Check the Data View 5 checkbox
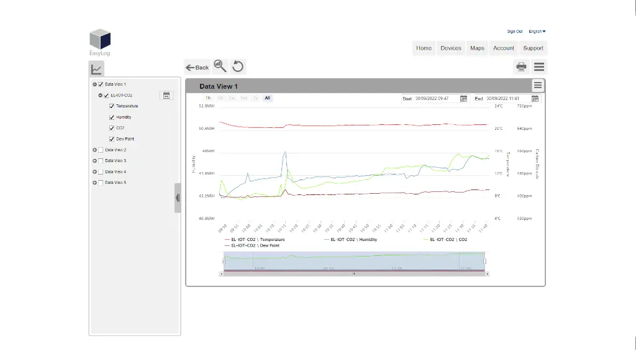The height and width of the screenshot is (364, 636). click(x=101, y=183)
